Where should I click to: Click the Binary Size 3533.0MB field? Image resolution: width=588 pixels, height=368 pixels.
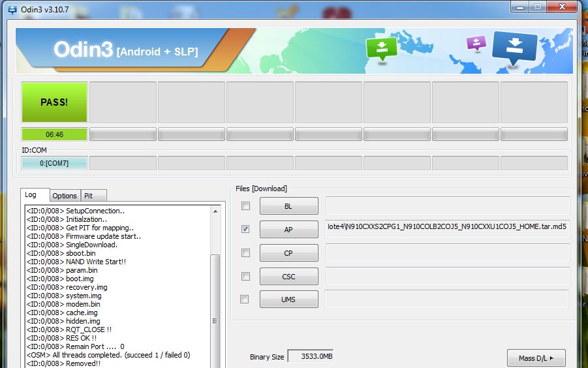point(311,356)
